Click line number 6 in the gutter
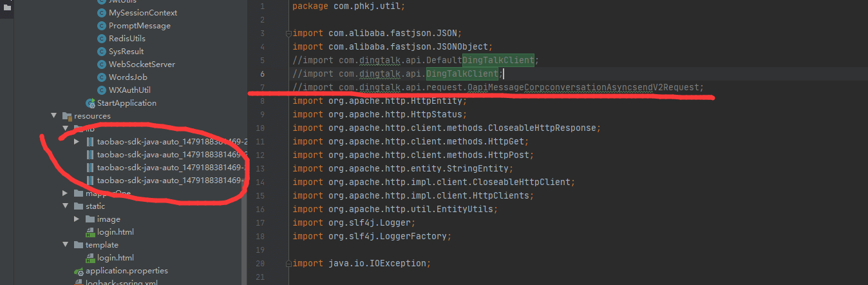Image resolution: width=868 pixels, height=285 pixels. [262, 74]
